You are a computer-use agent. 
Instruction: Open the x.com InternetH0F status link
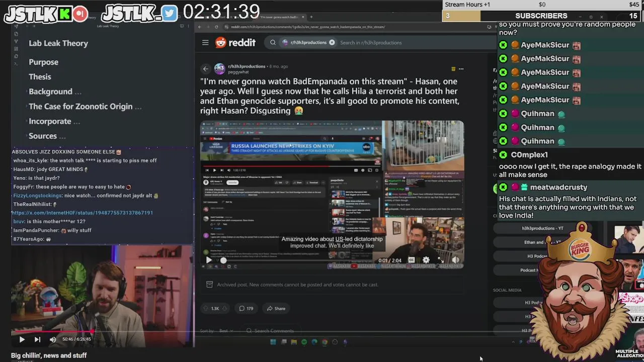pyautogui.click(x=83, y=213)
